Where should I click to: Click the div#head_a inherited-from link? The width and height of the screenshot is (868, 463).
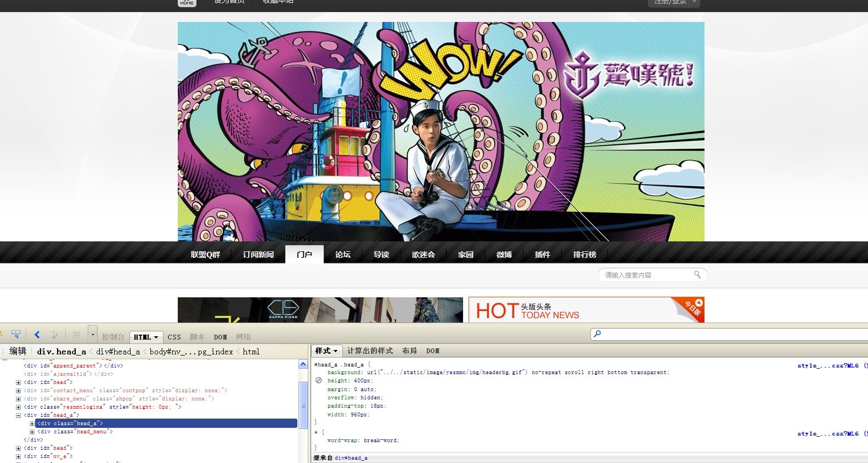coord(351,458)
